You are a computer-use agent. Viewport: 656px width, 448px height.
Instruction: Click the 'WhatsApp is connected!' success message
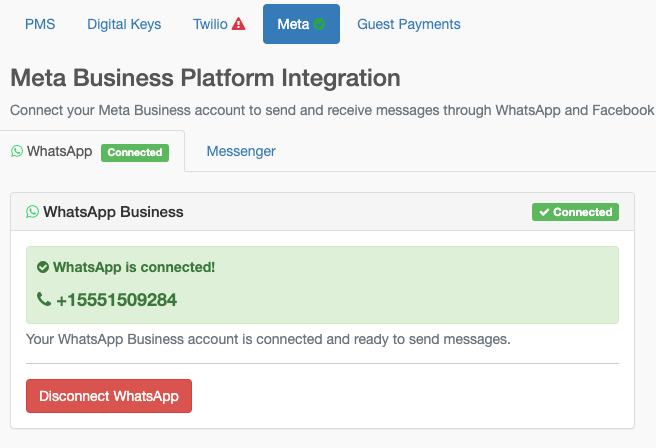click(x=134, y=267)
